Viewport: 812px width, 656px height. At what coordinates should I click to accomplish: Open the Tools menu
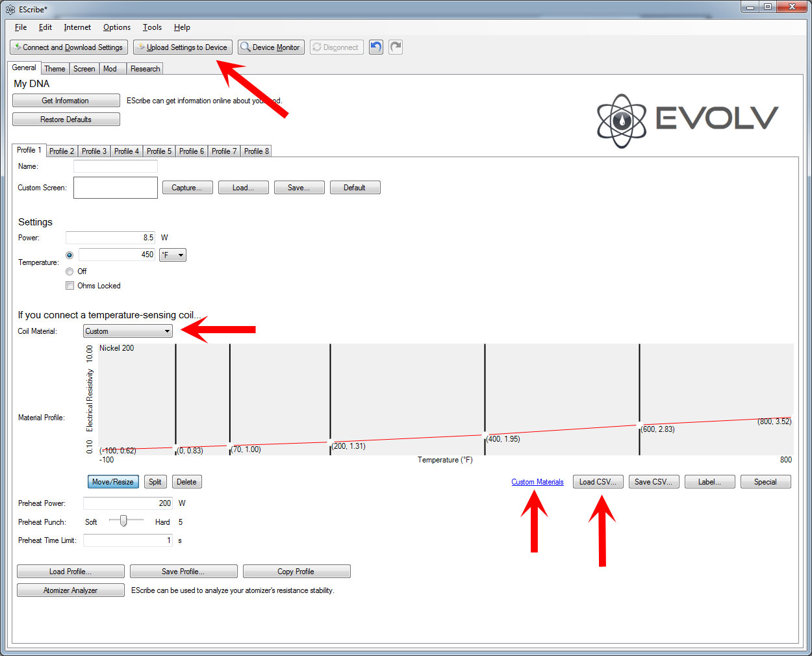click(152, 27)
